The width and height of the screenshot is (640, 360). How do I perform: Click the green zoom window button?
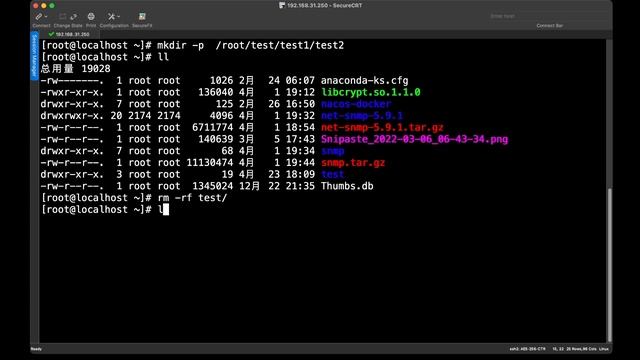point(52,6)
